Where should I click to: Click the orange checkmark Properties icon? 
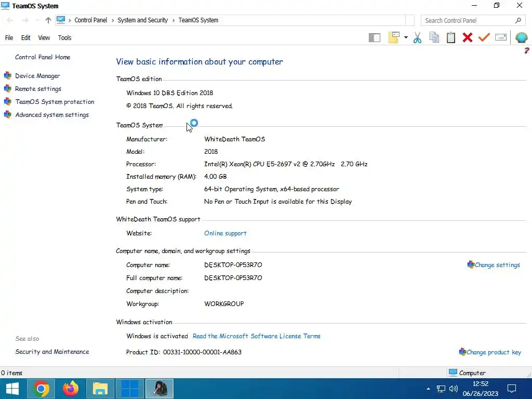pyautogui.click(x=484, y=37)
